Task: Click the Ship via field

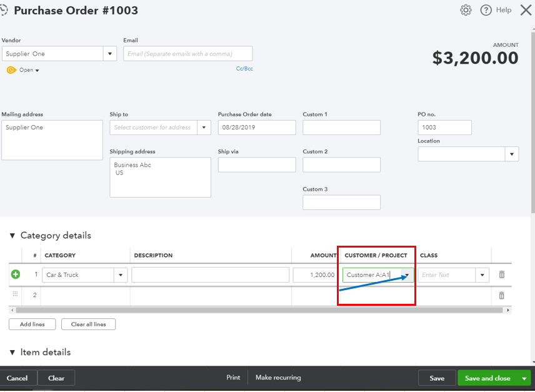Action: (x=257, y=164)
